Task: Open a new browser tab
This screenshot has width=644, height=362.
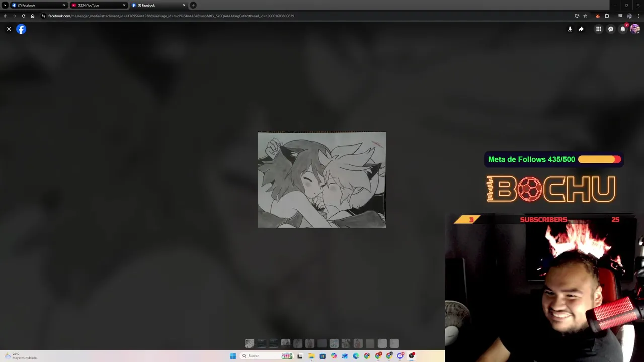Action: (193, 5)
